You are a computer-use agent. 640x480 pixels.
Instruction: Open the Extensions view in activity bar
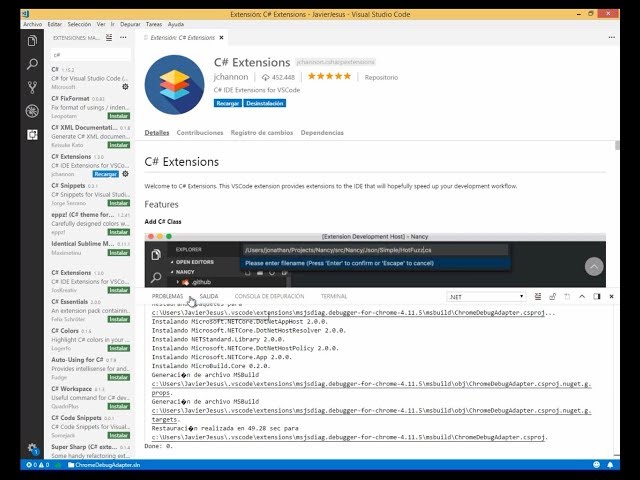point(32,135)
